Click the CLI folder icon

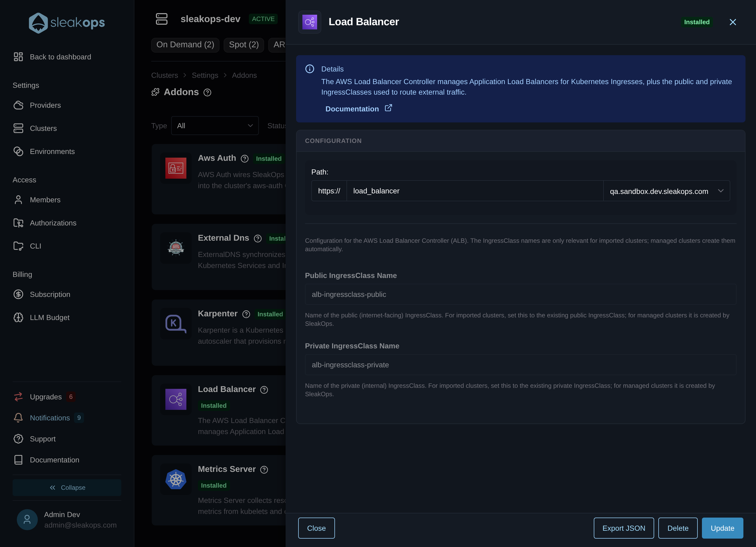coord(18,246)
